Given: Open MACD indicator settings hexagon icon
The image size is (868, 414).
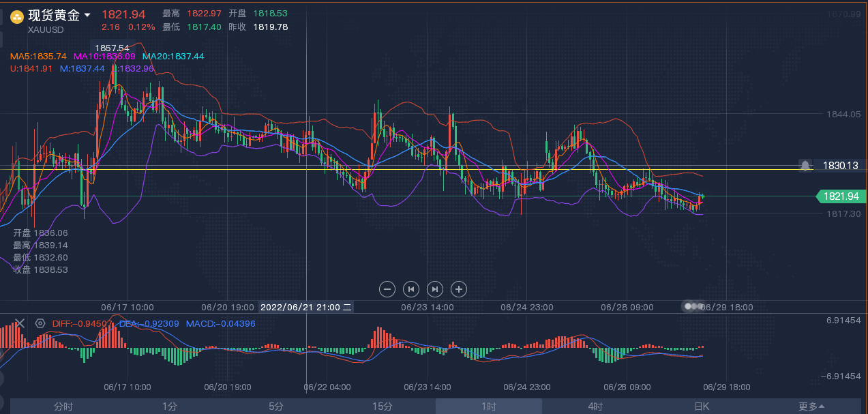Looking at the screenshot, I should tap(40, 323).
